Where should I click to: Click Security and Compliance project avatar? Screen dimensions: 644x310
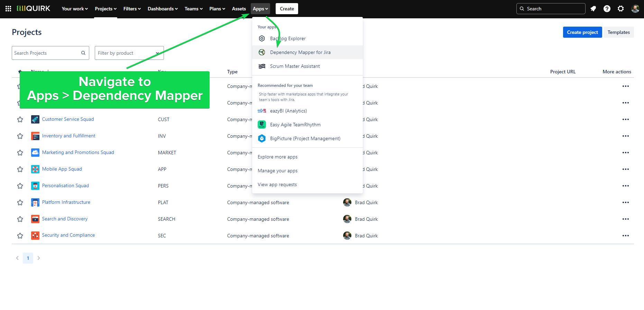pyautogui.click(x=35, y=236)
